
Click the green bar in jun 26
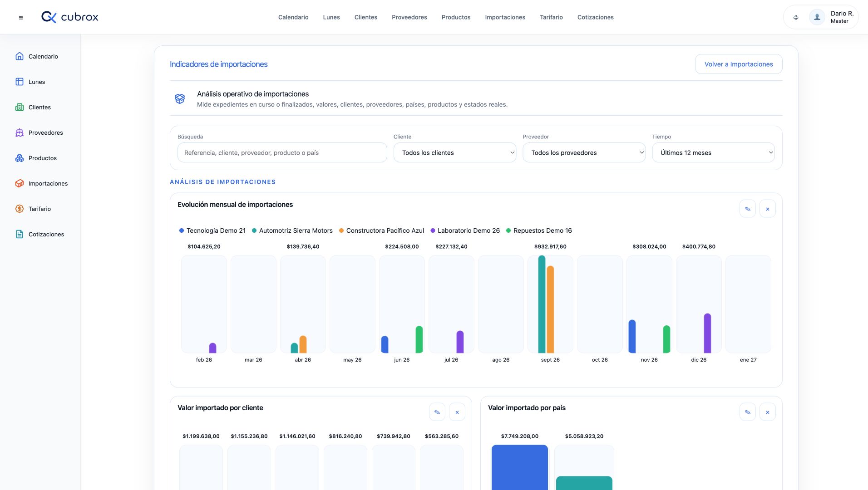419,339
